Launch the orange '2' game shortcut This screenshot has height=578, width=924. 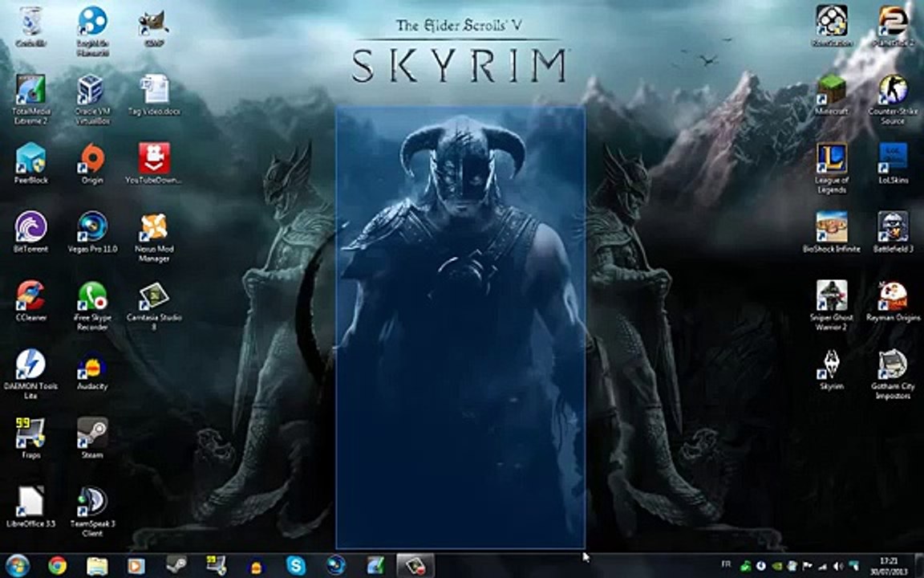coord(894,26)
